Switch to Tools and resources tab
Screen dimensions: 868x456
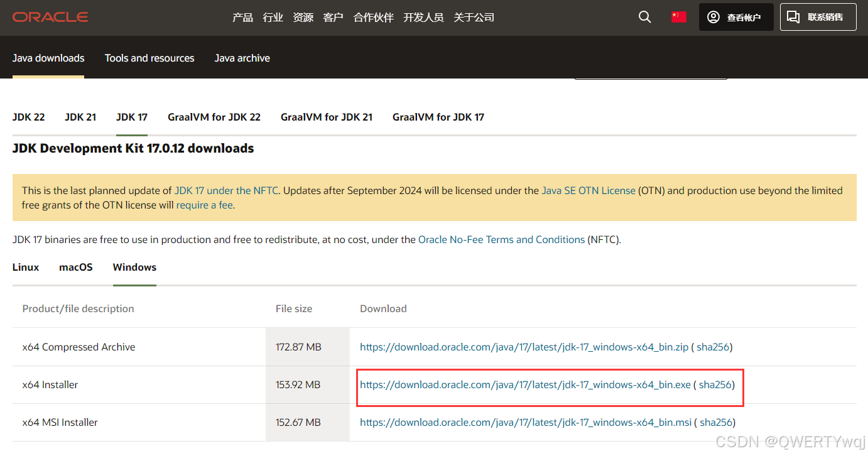(149, 58)
